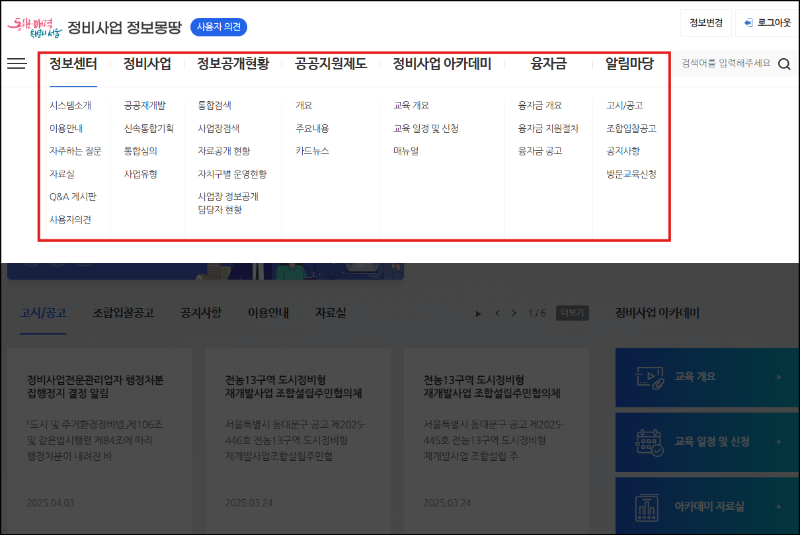Click arrow on 교육 개요 card

coord(778,377)
